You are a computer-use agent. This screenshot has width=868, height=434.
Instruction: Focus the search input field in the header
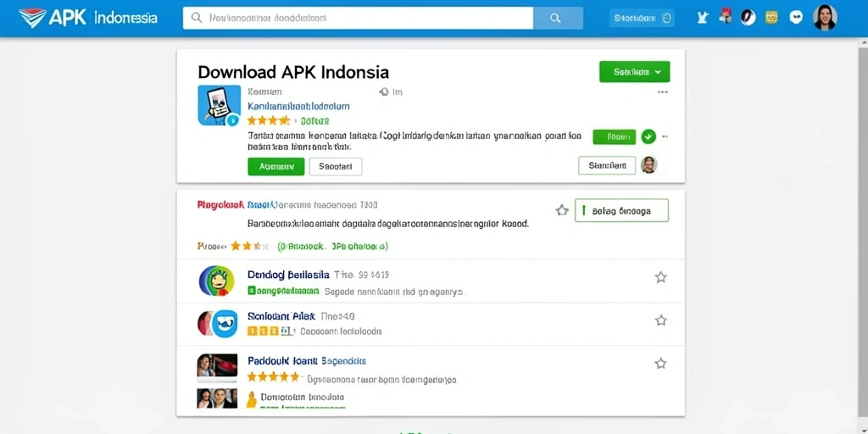coord(358,18)
